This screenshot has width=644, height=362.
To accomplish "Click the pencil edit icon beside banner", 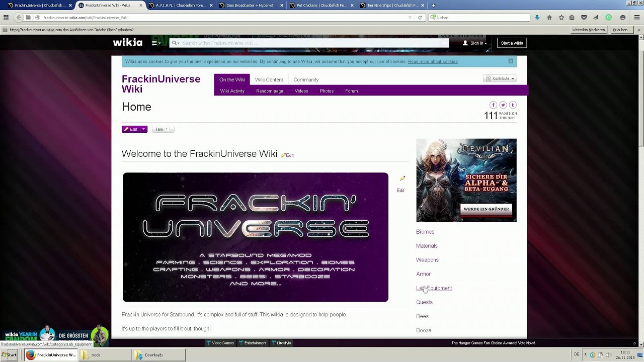I will tap(402, 178).
